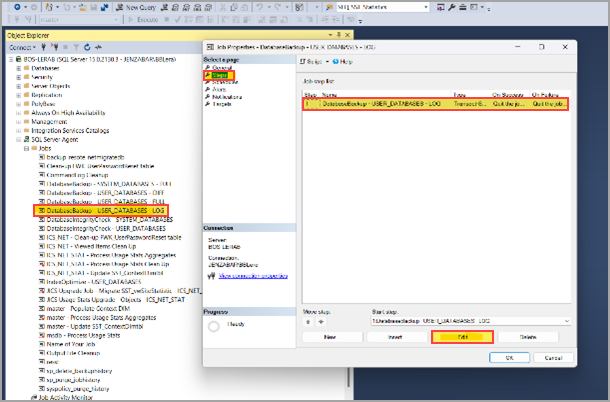This screenshot has height=402, width=610.
Task: Click the Disconnect plug icon with red mark
Action: pos(55,47)
